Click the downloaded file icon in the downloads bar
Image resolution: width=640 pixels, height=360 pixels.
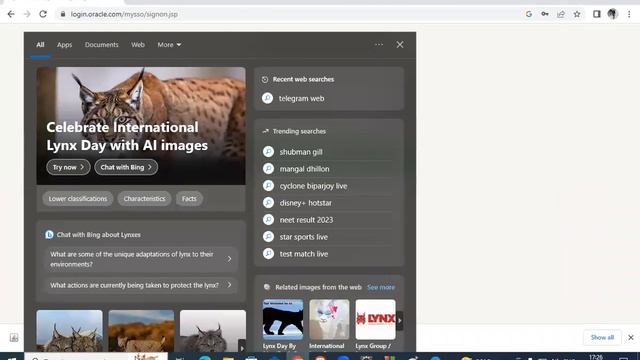14,338
